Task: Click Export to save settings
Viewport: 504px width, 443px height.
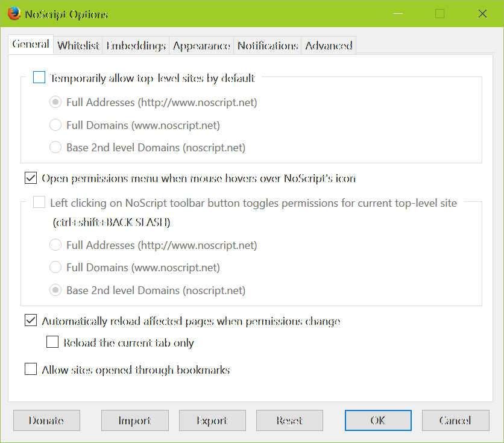Action: (212, 421)
